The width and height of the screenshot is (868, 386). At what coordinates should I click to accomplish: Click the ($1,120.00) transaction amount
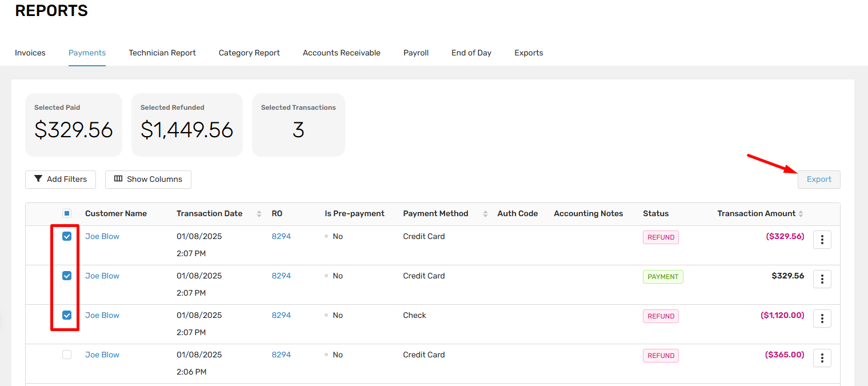(782, 315)
